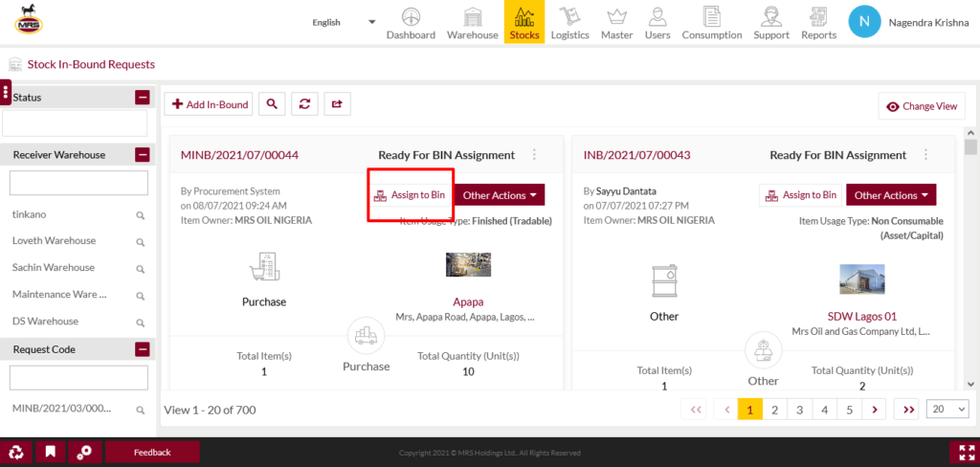Open the INB/2021/07/00043 card kebab menu
Image resolution: width=980 pixels, height=467 pixels.
925,154
